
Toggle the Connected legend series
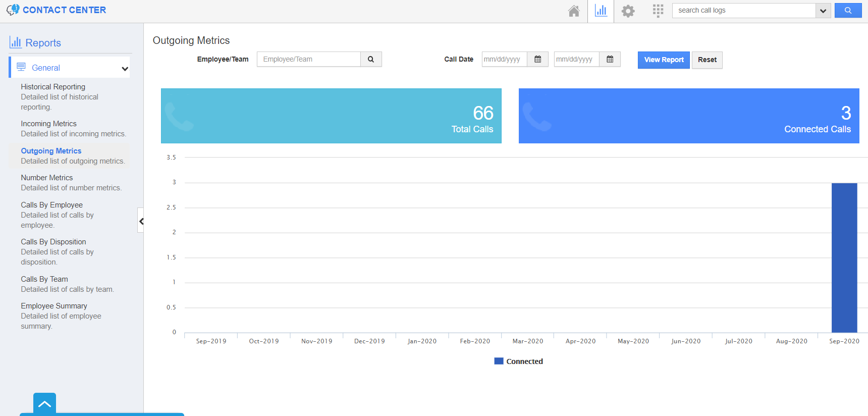pyautogui.click(x=519, y=361)
